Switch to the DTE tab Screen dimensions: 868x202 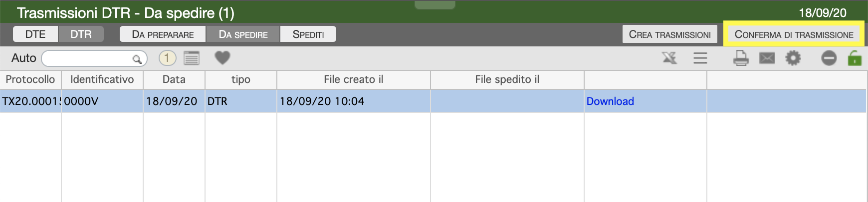tap(35, 34)
